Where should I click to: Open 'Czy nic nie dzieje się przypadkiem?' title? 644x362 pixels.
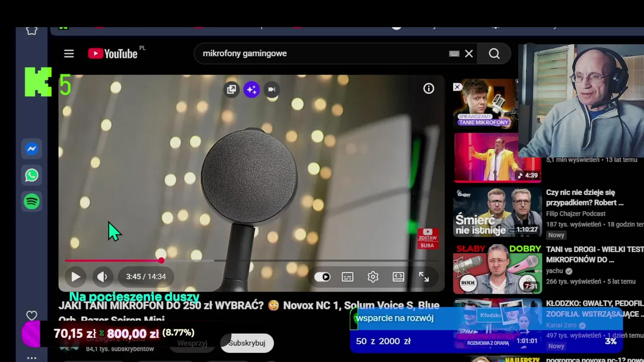click(x=585, y=198)
